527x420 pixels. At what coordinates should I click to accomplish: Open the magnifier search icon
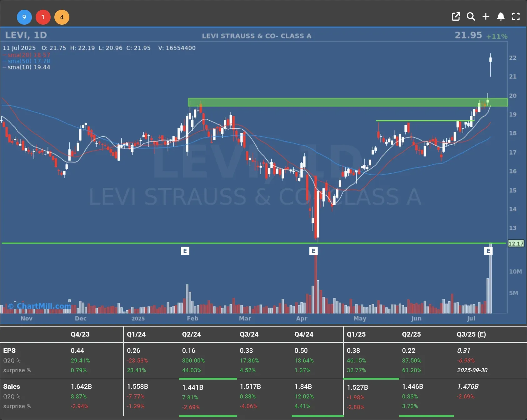pos(471,17)
